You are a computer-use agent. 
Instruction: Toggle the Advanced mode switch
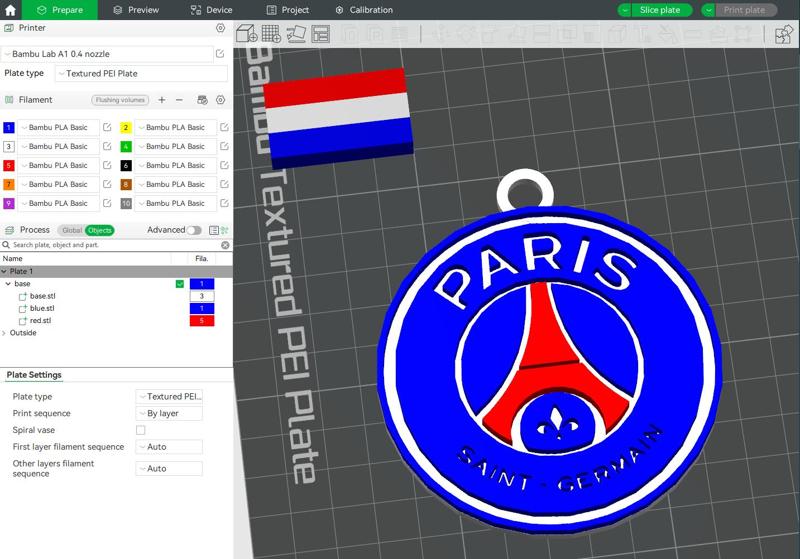[x=194, y=230]
